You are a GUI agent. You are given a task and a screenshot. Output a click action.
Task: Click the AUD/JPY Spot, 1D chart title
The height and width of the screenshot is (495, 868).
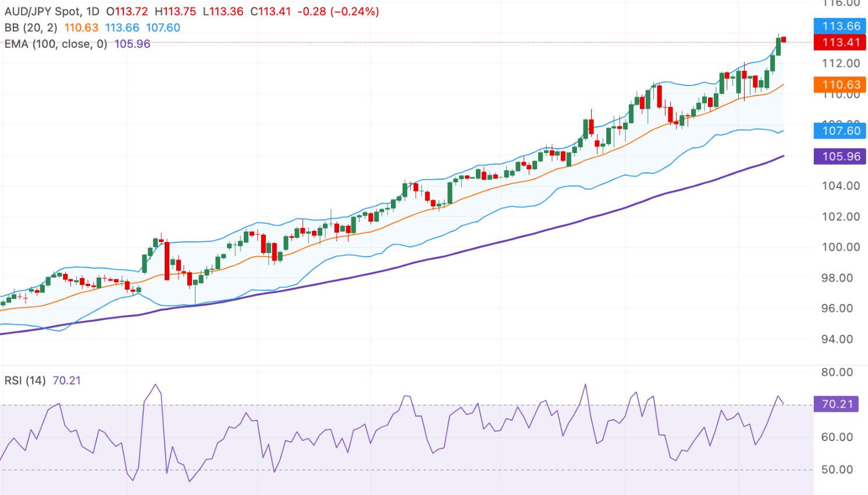[52, 12]
